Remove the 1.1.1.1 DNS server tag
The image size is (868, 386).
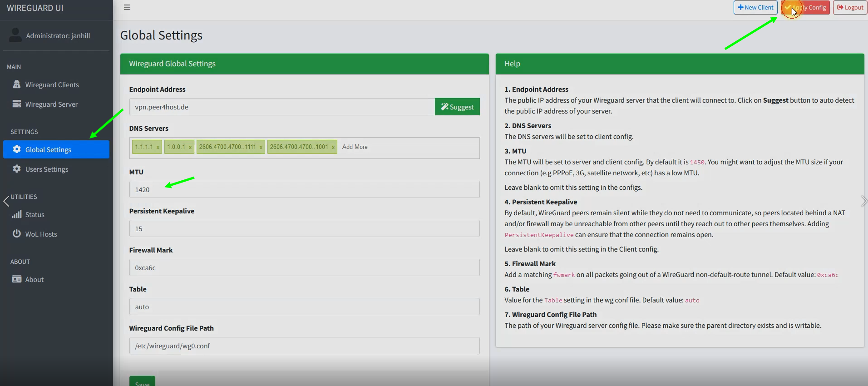[158, 147]
